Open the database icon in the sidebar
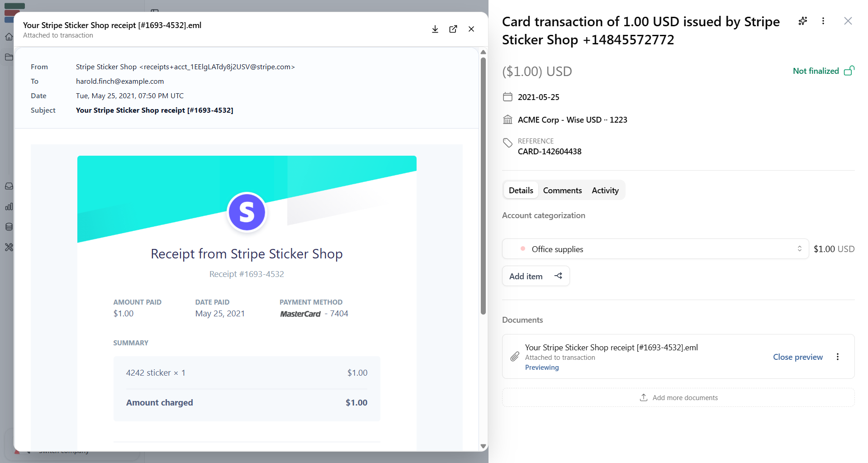 9,227
